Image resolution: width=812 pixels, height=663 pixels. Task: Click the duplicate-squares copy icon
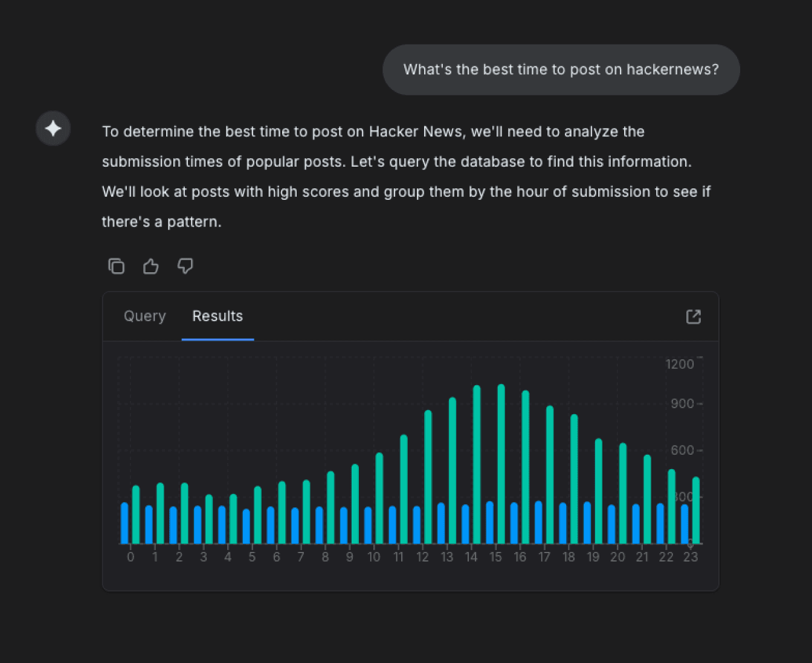(x=116, y=266)
